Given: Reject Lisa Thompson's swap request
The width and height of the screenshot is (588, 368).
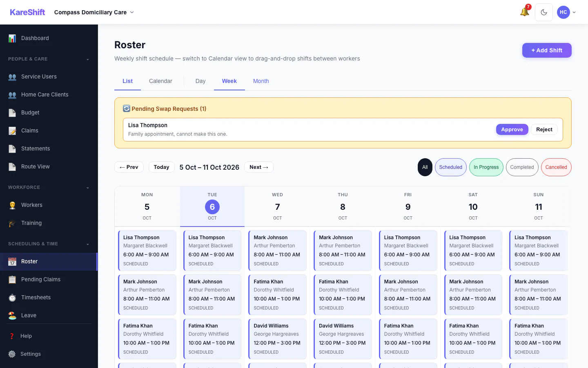Looking at the screenshot, I should 544,130.
